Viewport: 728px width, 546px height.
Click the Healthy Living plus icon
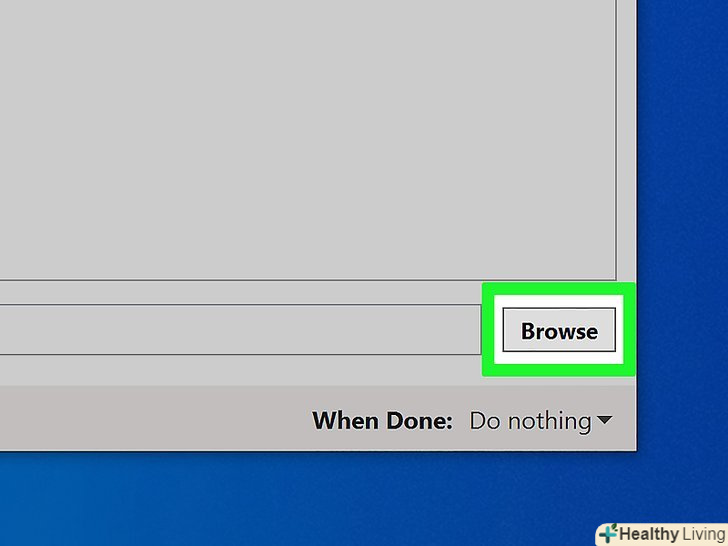pyautogui.click(x=608, y=533)
